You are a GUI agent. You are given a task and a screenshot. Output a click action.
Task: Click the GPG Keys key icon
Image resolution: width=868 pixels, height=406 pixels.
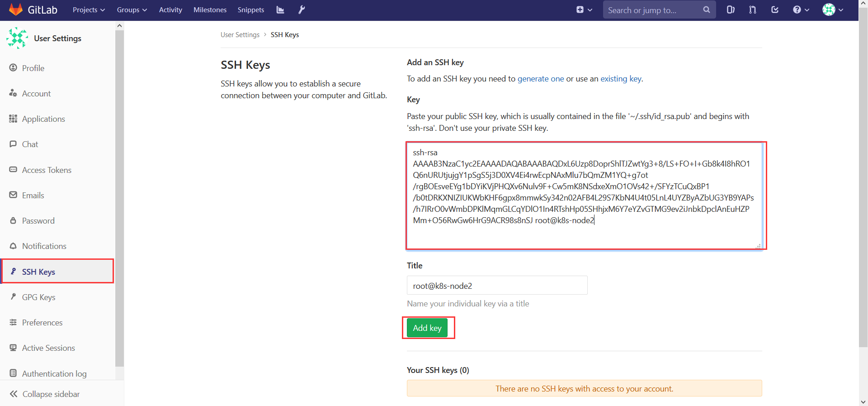click(x=13, y=297)
